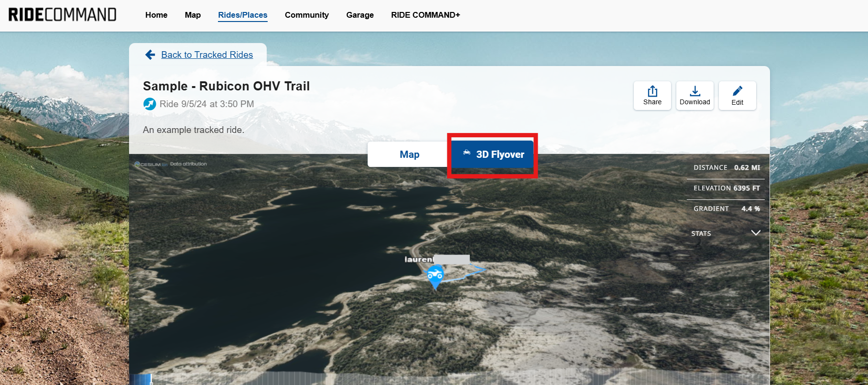Share this tracked ride
Image resolution: width=868 pixels, height=385 pixels.
pos(652,96)
